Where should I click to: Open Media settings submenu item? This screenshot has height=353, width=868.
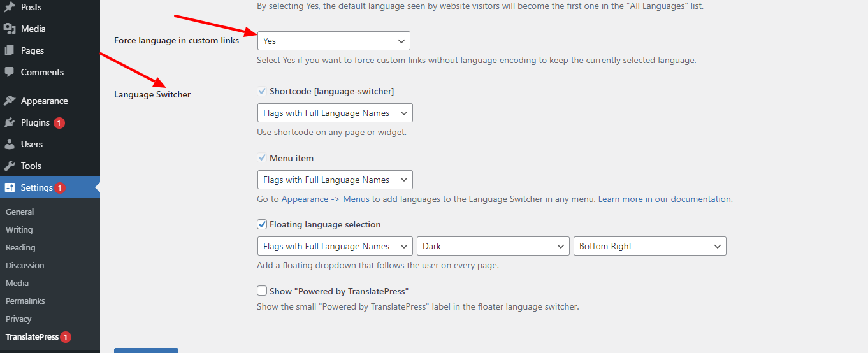pos(17,283)
